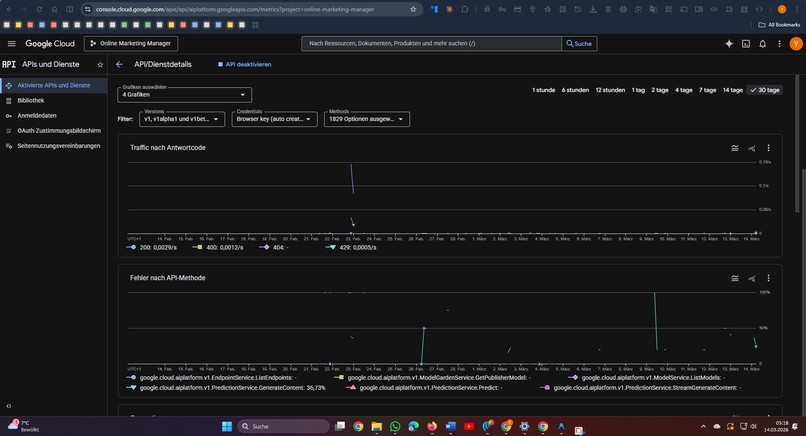Open File Explorer from the taskbar
806x436 pixels.
376,426
